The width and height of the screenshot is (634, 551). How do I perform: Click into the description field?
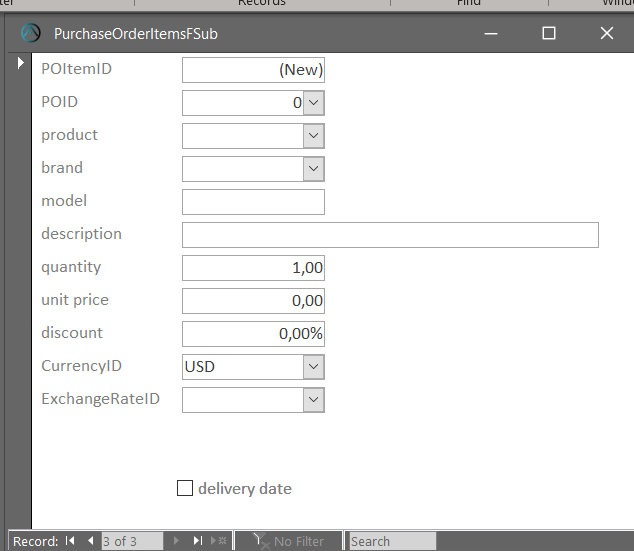[x=390, y=235]
